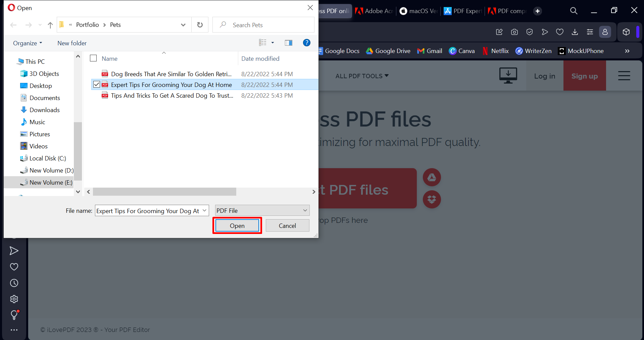Open the ALL PDF TOOLS dropdown
Screen dimensions: 644x340
(x=362, y=76)
